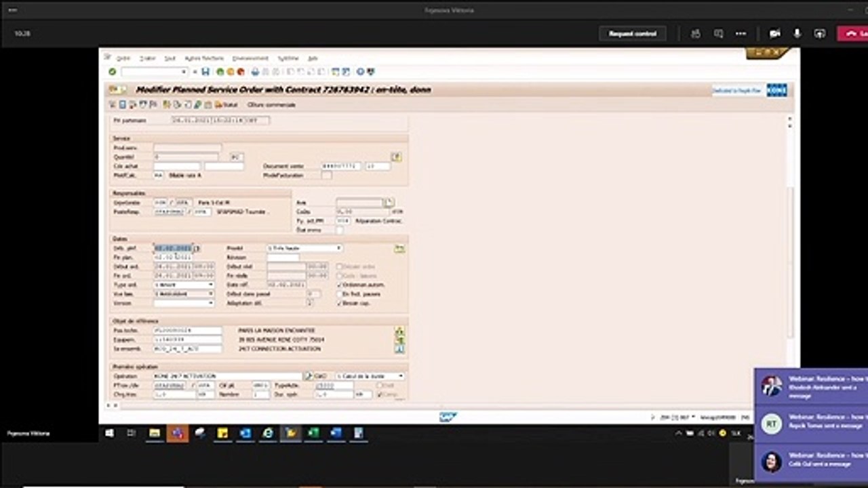Click the wrench icon beside Opération field
This screenshot has height=488, width=868.
coord(308,375)
